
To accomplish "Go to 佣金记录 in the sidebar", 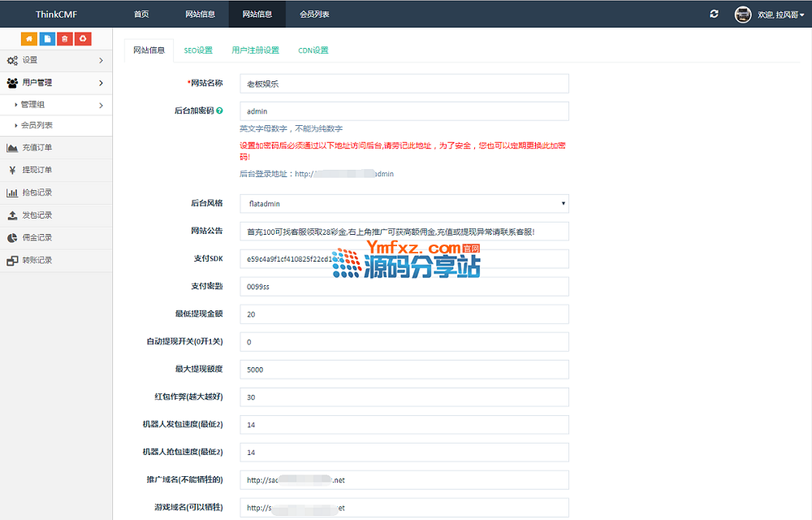I will pyautogui.click(x=37, y=238).
